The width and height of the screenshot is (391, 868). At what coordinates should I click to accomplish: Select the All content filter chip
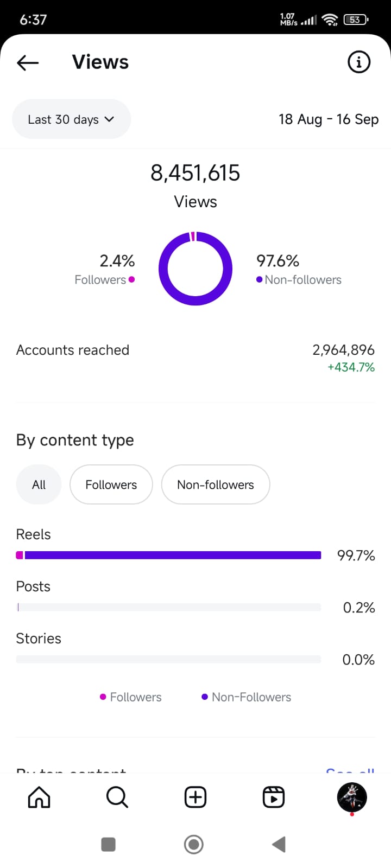click(x=39, y=484)
